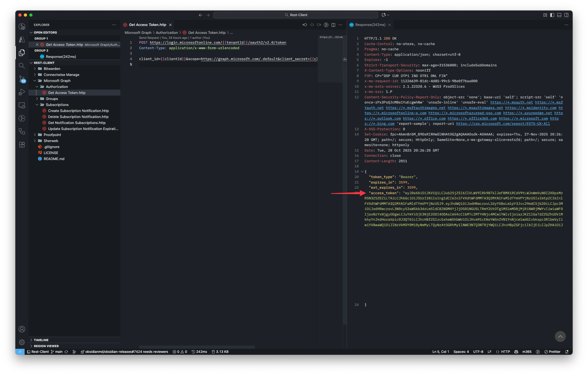Expand the TIMELINE section

41,340
